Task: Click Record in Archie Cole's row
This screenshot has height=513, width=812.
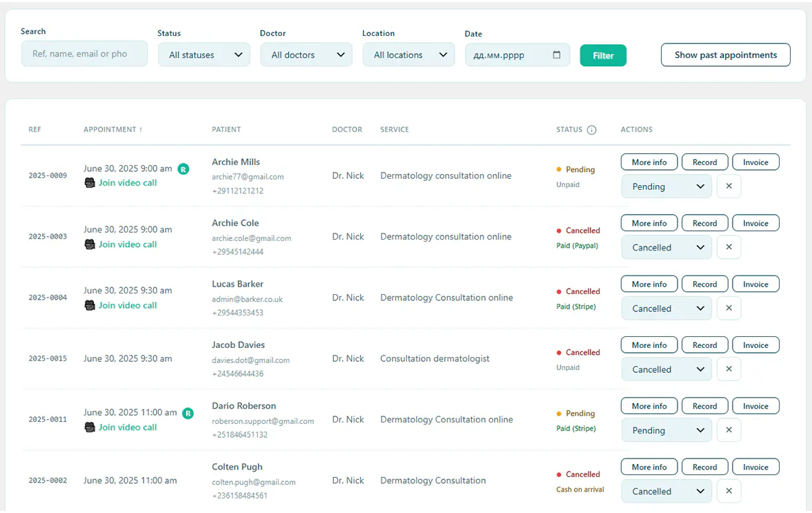Action: point(705,223)
